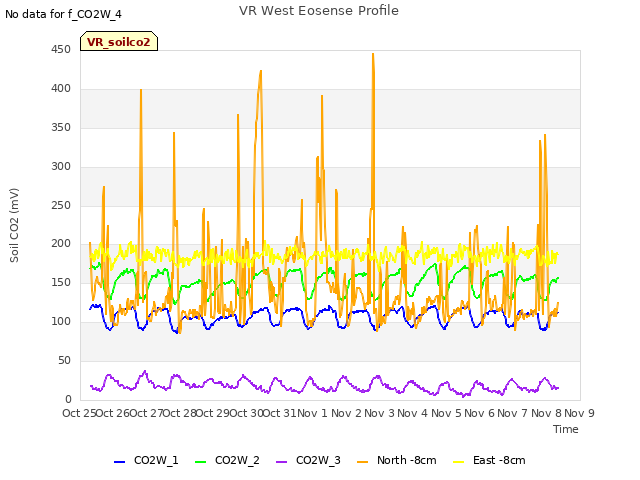
Task: Click the 0 y-axis tick label
Action: pyautogui.click(x=68, y=399)
